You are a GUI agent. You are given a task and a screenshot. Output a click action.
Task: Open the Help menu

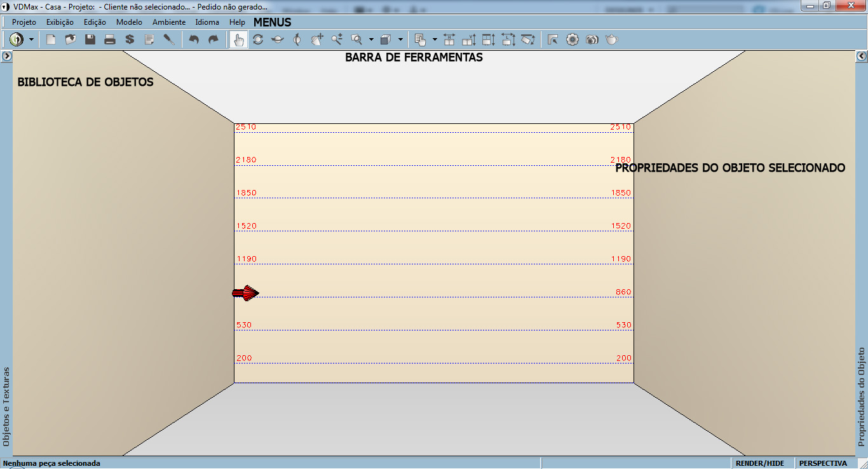click(x=237, y=22)
